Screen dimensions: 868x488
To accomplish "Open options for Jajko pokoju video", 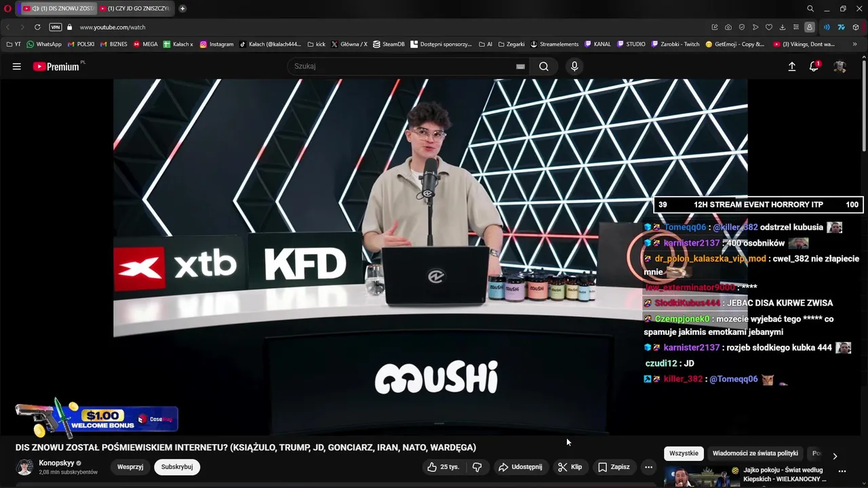I will pyautogui.click(x=842, y=471).
